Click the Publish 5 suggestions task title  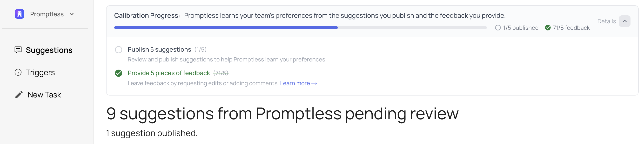coord(159,50)
